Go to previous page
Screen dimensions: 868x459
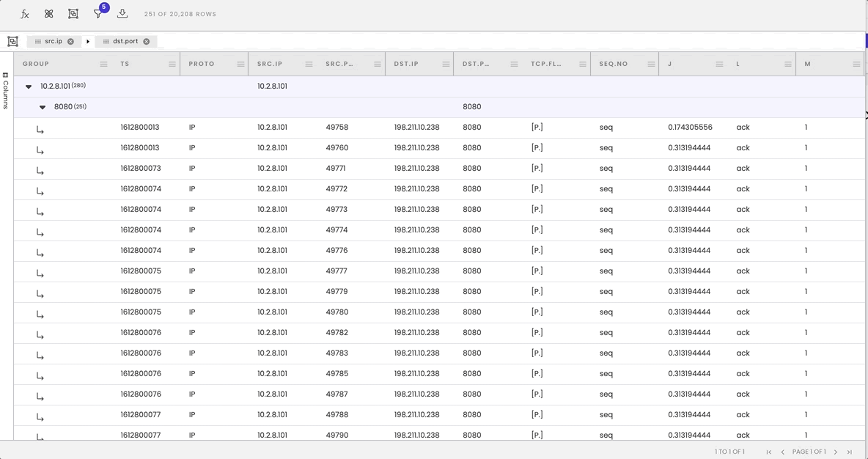[x=783, y=452]
